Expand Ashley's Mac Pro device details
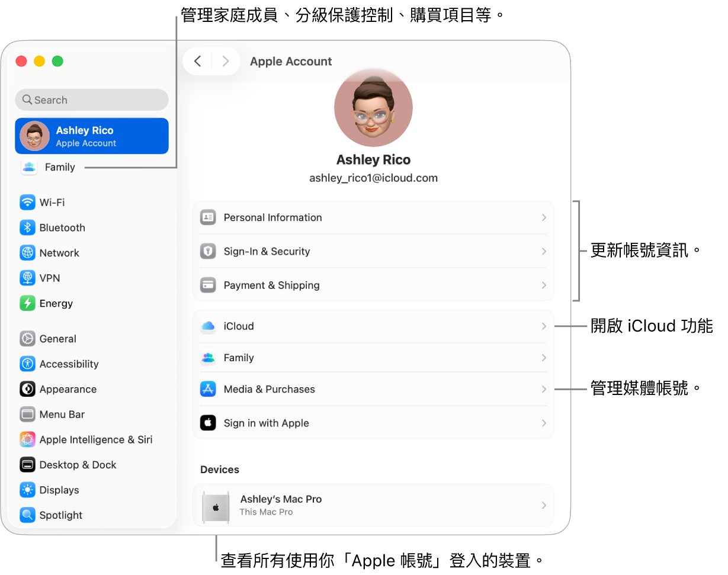Image resolution: width=728 pixels, height=575 pixels. [x=543, y=505]
